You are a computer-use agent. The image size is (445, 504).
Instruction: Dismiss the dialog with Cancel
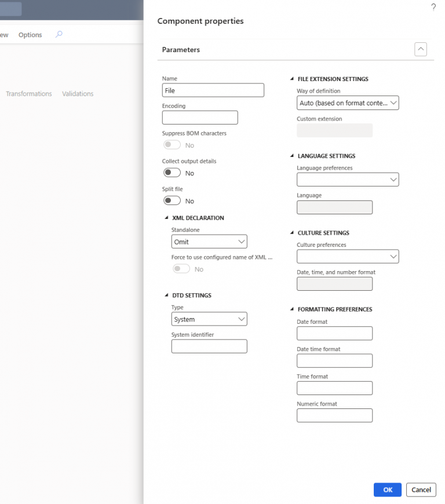click(x=421, y=490)
